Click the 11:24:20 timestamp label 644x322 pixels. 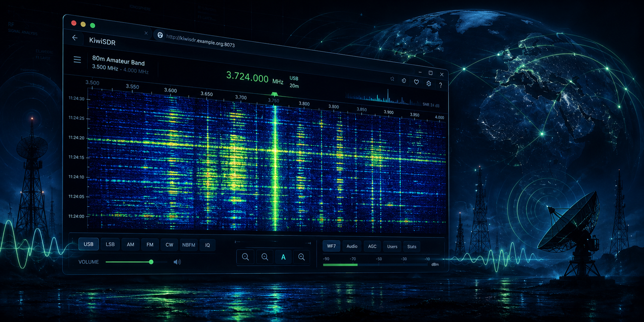[x=76, y=137]
